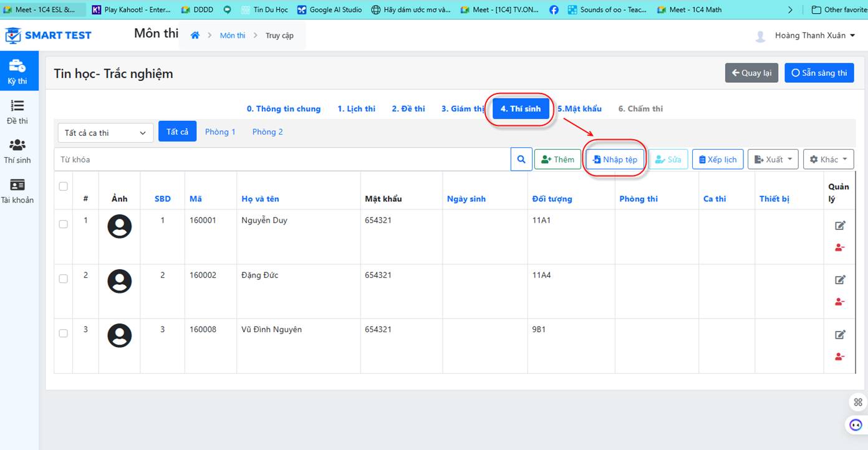This screenshot has width=868, height=450.
Task: Open the Facebook bookmark icon
Action: tap(554, 9)
